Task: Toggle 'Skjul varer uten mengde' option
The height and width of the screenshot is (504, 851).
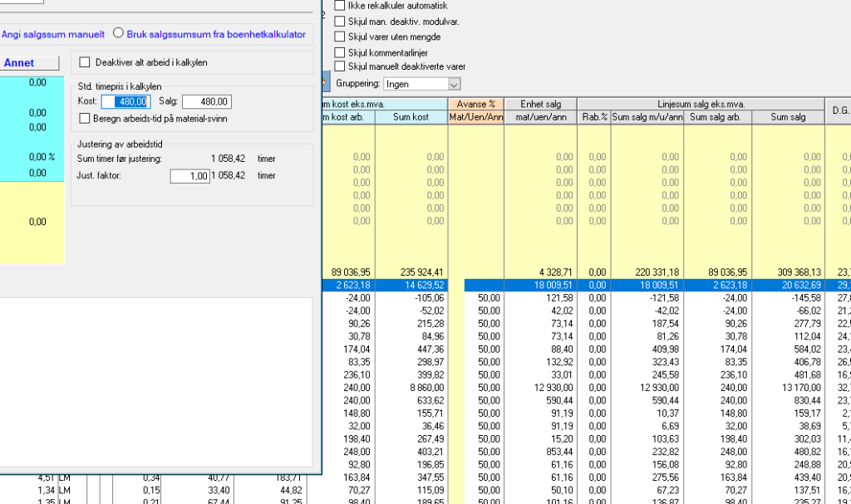Action: [x=339, y=37]
